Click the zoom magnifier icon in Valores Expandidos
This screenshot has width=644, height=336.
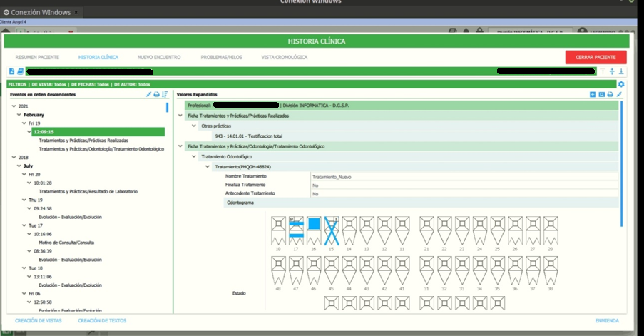coord(602,94)
